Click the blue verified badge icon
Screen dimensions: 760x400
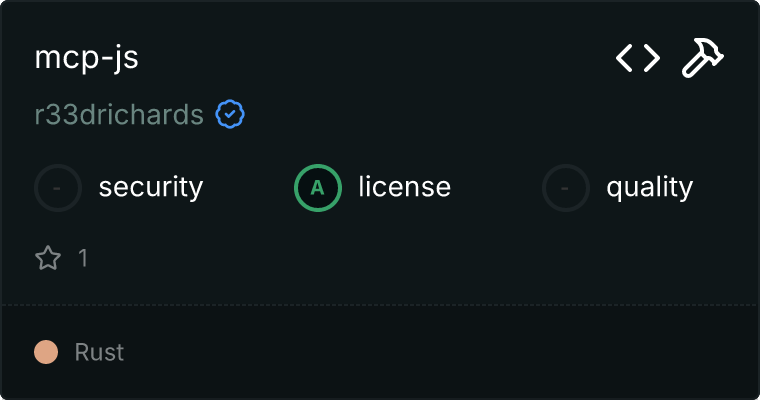[x=231, y=115]
